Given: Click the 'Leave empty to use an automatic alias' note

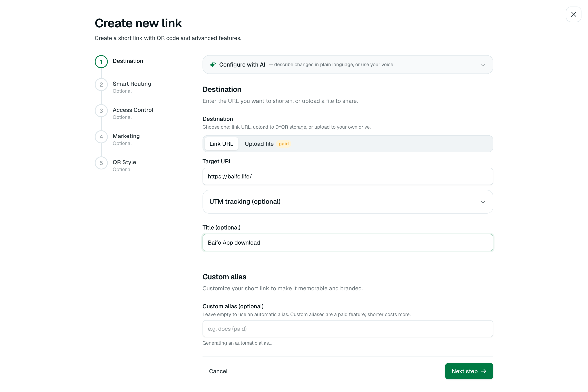Looking at the screenshot, I should (306, 314).
